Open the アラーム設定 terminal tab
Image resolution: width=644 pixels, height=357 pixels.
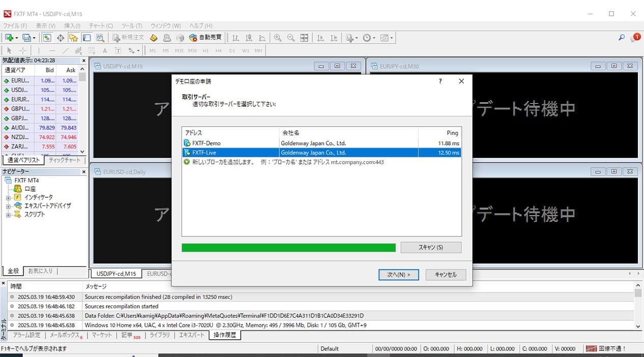[26, 335]
